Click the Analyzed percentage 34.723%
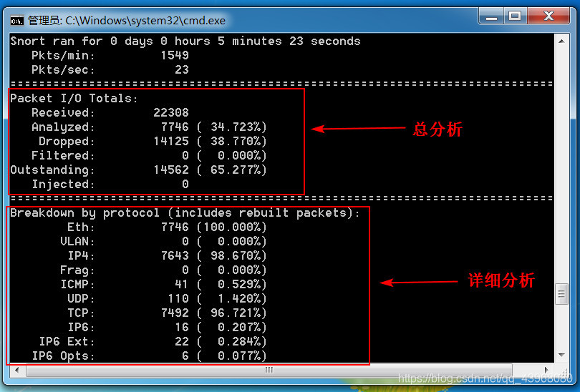The image size is (580, 392). [x=236, y=127]
